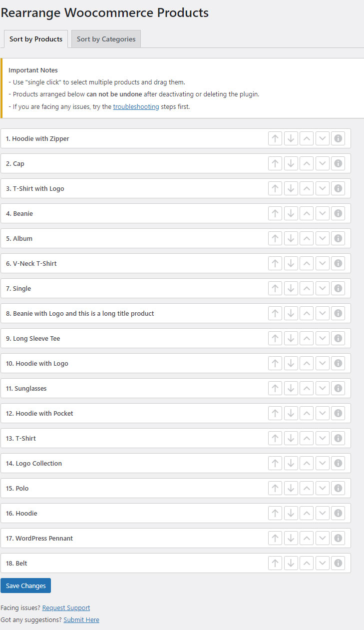
Task: Move Album down one position with chevron
Action: pos(323,238)
